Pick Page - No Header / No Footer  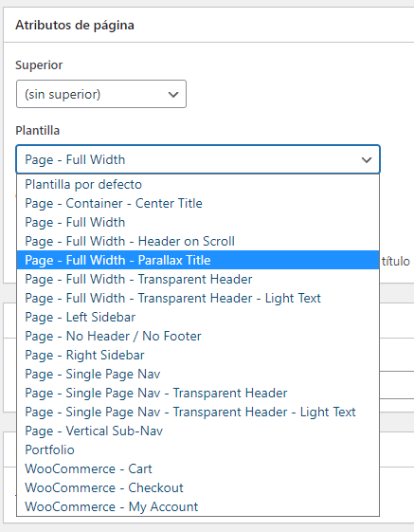click(198, 337)
